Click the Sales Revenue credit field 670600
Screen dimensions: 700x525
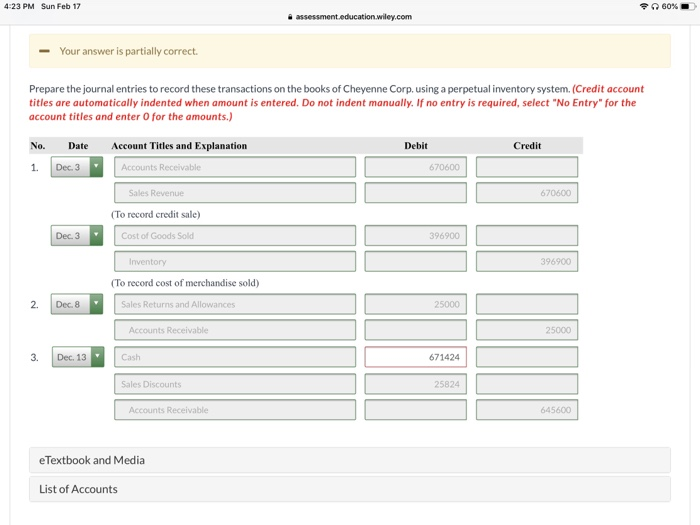[x=527, y=193]
